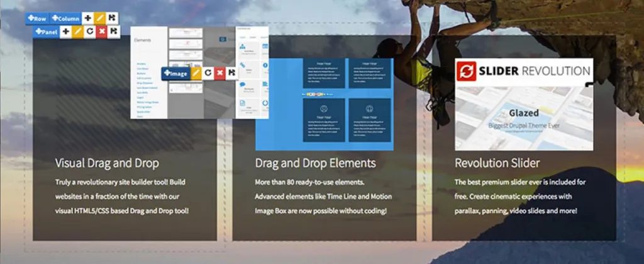Click the Image handle button

pos(175,73)
